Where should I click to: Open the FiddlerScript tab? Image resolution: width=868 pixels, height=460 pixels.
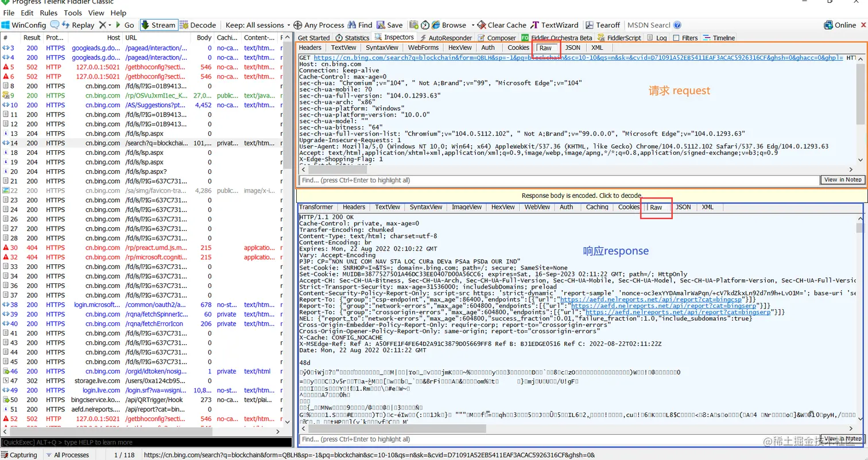click(619, 38)
